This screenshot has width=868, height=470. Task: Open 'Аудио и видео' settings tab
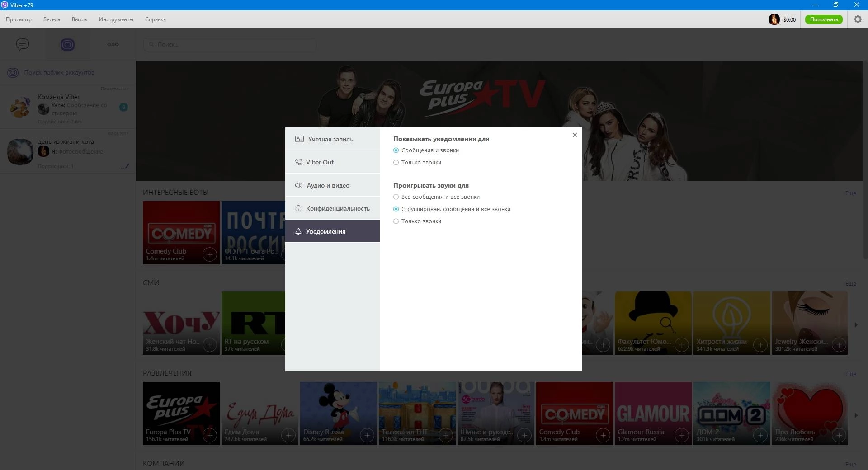332,185
